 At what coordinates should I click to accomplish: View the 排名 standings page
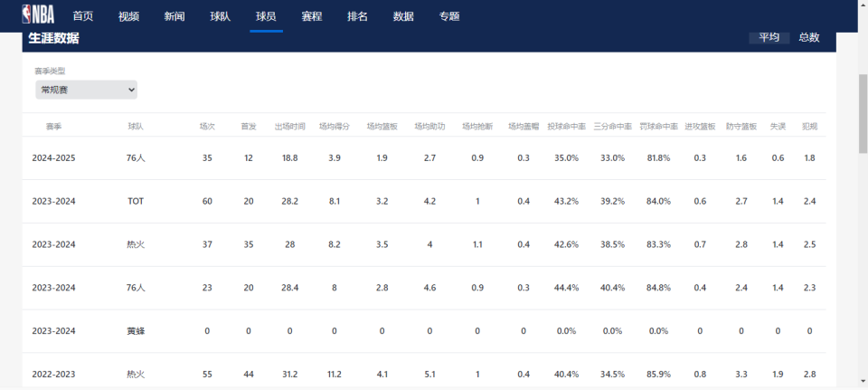[357, 16]
